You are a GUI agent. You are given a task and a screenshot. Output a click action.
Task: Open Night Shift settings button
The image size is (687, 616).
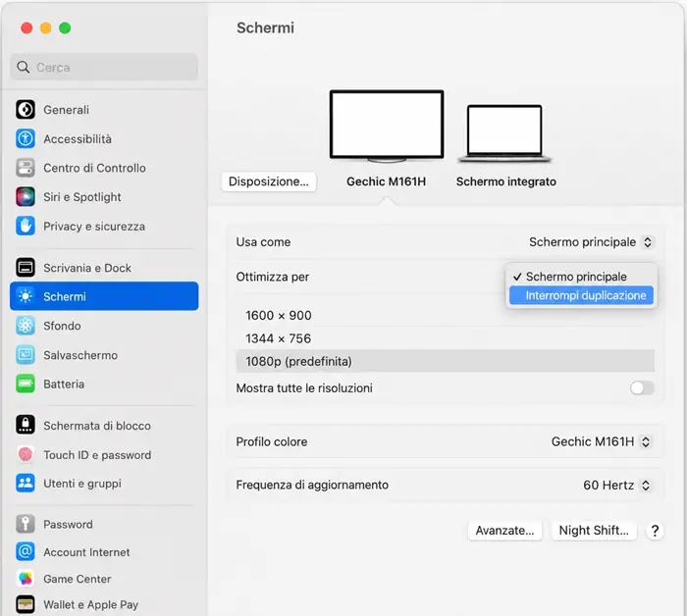click(594, 531)
